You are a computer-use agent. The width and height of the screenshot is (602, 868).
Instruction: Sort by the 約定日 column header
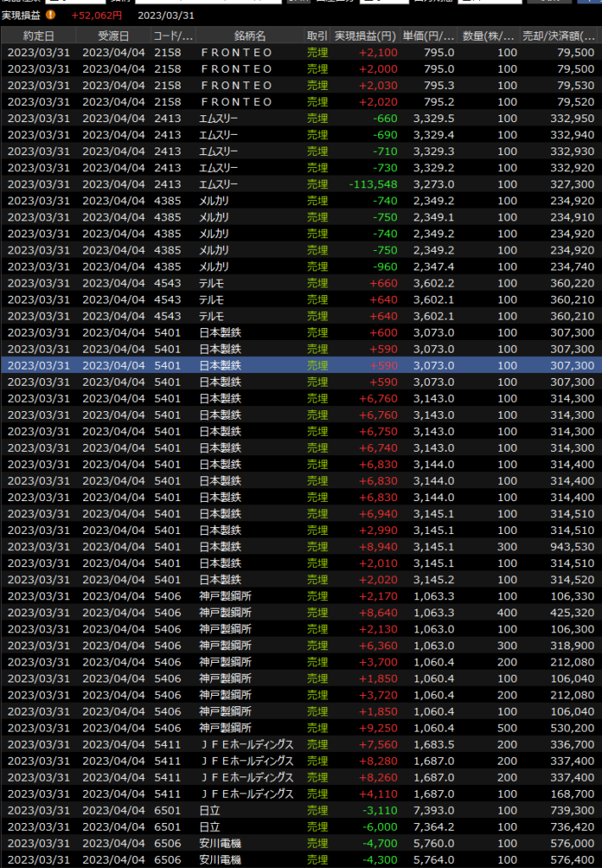pyautogui.click(x=38, y=36)
